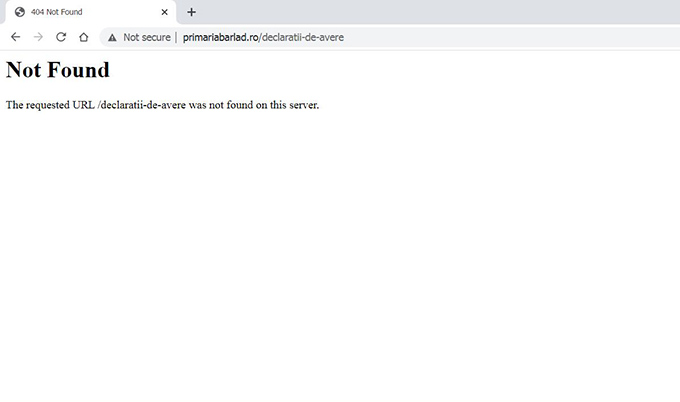Go back to the previous page
680x402 pixels.
coord(16,37)
